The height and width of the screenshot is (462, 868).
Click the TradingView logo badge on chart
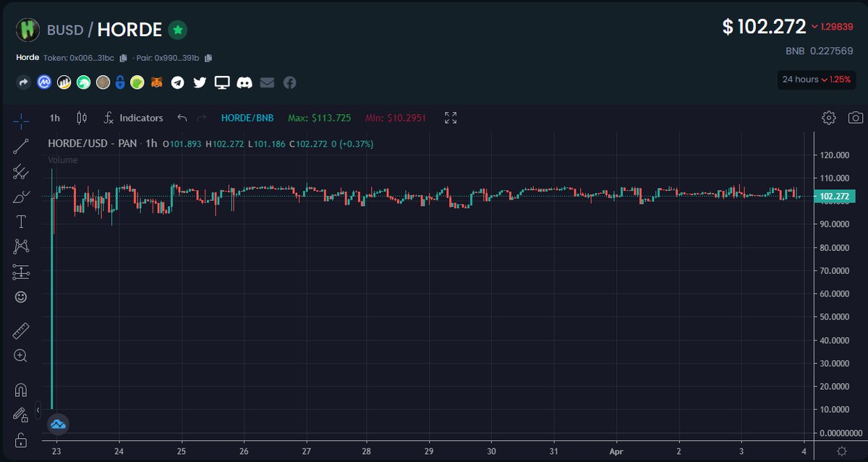point(58,424)
